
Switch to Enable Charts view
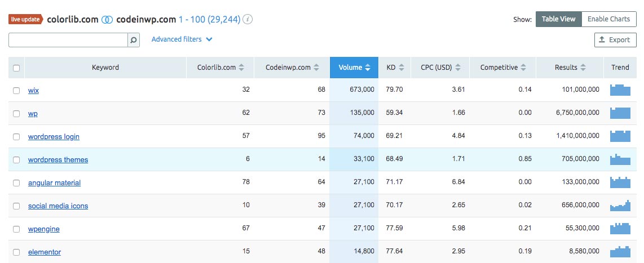608,19
